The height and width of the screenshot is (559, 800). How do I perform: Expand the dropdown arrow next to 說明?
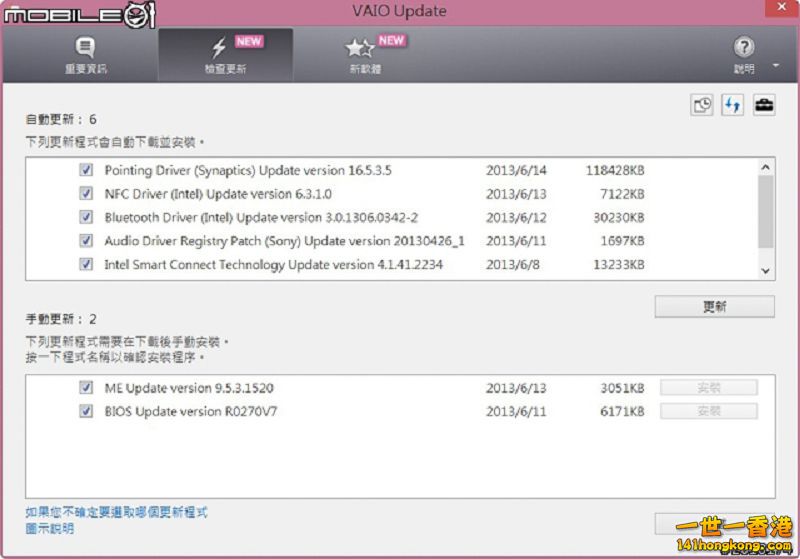(x=776, y=65)
